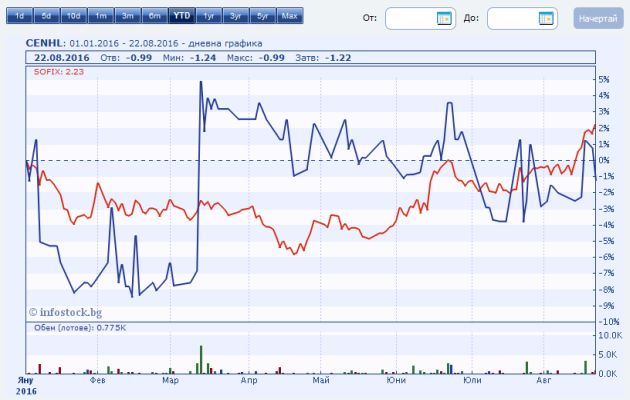Choose the 1yr range tab
Viewport: 630px width, 400px height.
click(209, 16)
